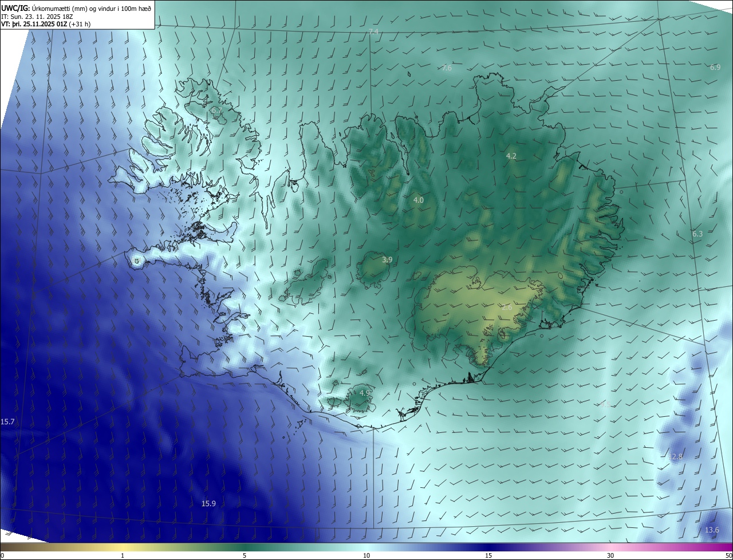Click the color scale tick label 0
This screenshot has width=733, height=560.
pos(2,555)
